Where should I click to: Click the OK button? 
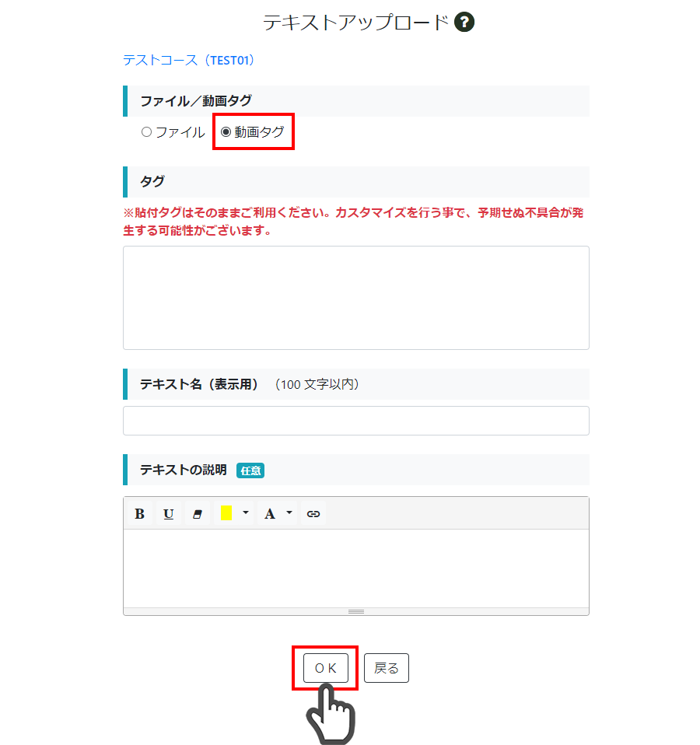[x=326, y=668]
